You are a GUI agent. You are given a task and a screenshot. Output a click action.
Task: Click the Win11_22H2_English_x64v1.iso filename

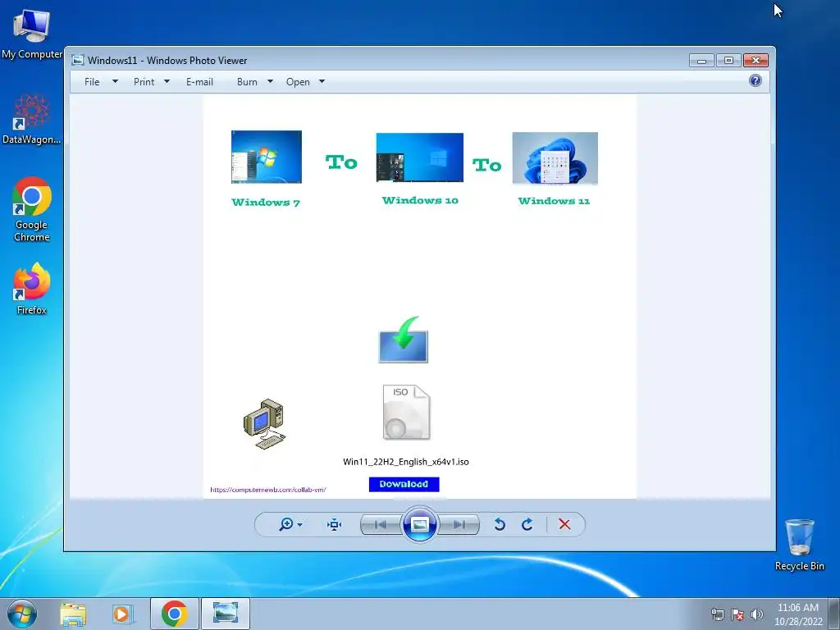point(405,462)
